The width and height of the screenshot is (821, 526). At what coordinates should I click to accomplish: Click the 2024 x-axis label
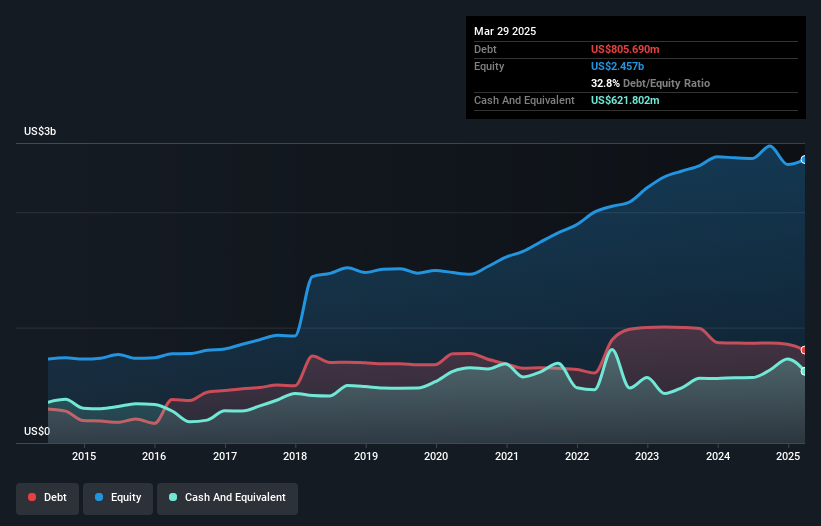[x=717, y=456]
